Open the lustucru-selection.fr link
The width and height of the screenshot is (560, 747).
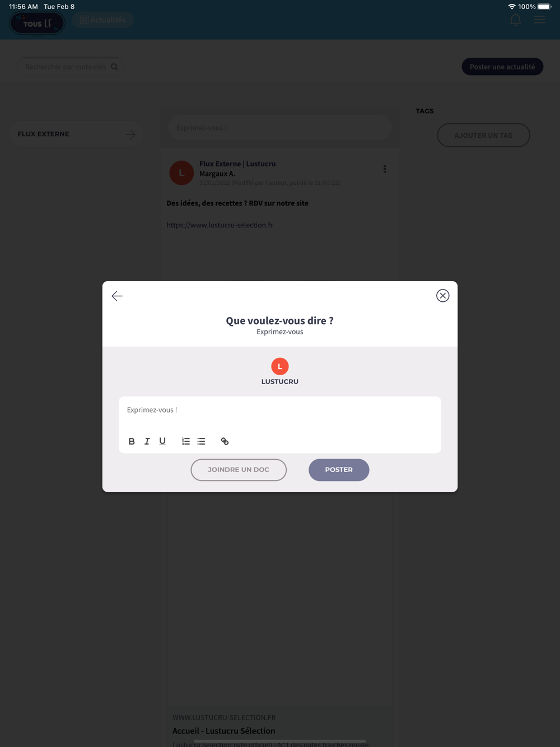click(x=220, y=225)
